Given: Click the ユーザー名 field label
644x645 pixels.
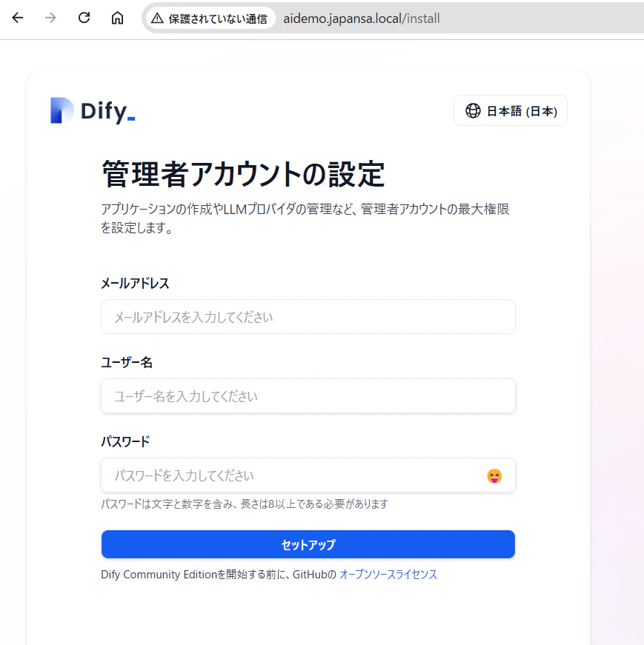Looking at the screenshot, I should click(x=127, y=362).
